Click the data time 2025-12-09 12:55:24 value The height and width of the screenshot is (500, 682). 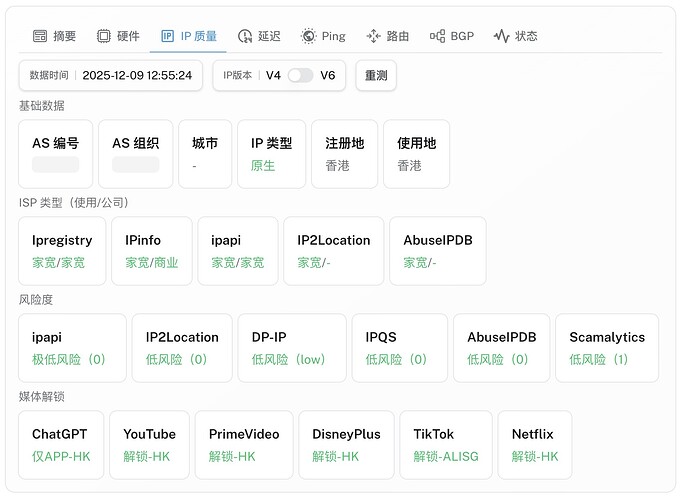pyautogui.click(x=137, y=76)
